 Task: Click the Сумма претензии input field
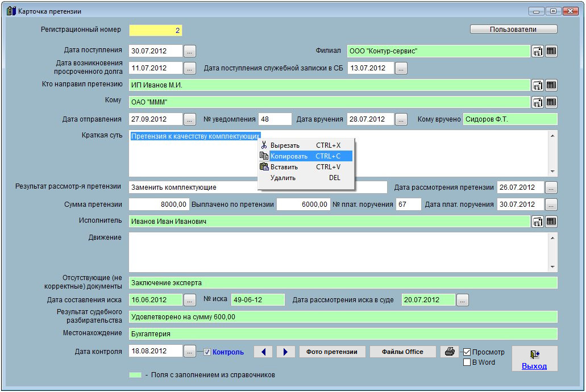point(159,205)
